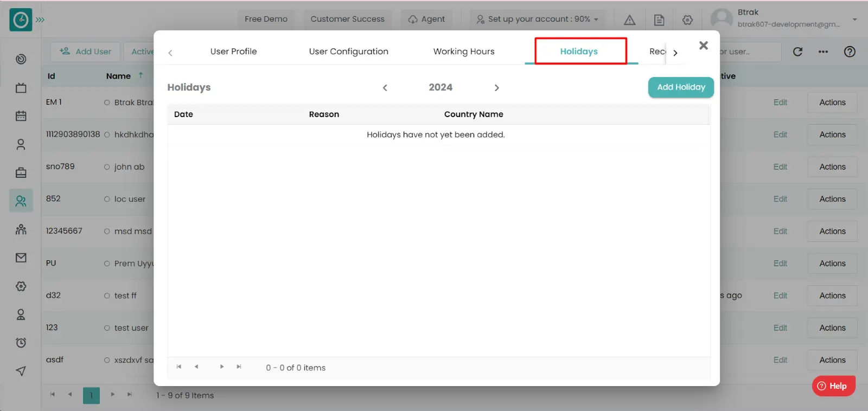The width and height of the screenshot is (868, 411).
Task: Click the mail envelope sidebar icon
Action: [21, 258]
